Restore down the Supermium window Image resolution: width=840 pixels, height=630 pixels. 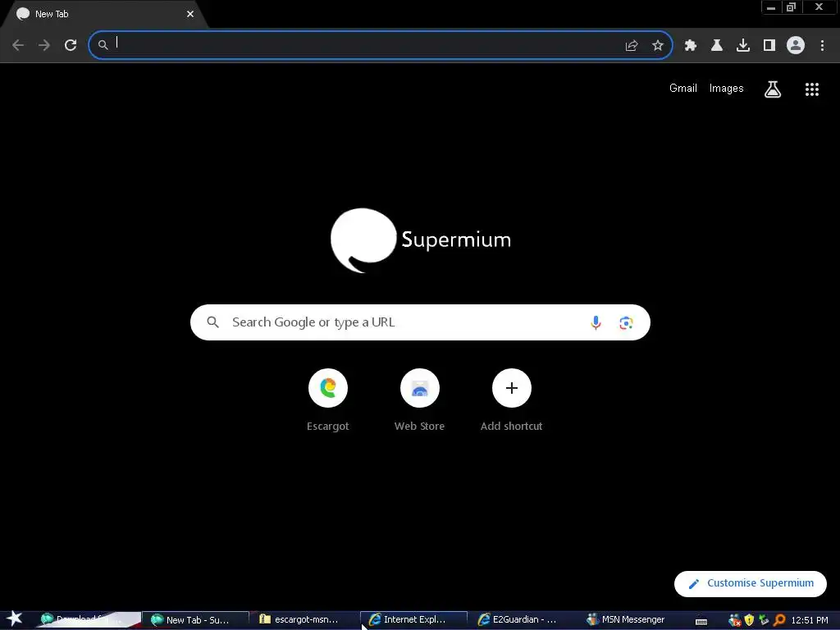point(792,7)
